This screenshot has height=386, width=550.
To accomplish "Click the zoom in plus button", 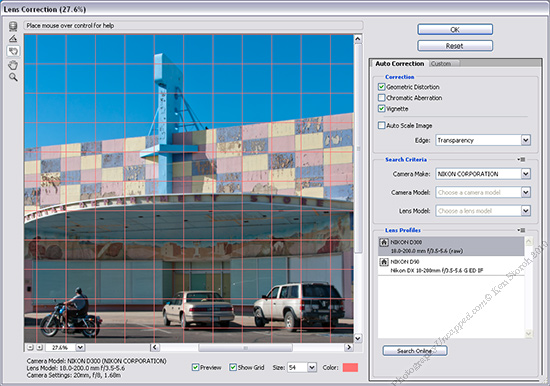I will tap(40, 347).
